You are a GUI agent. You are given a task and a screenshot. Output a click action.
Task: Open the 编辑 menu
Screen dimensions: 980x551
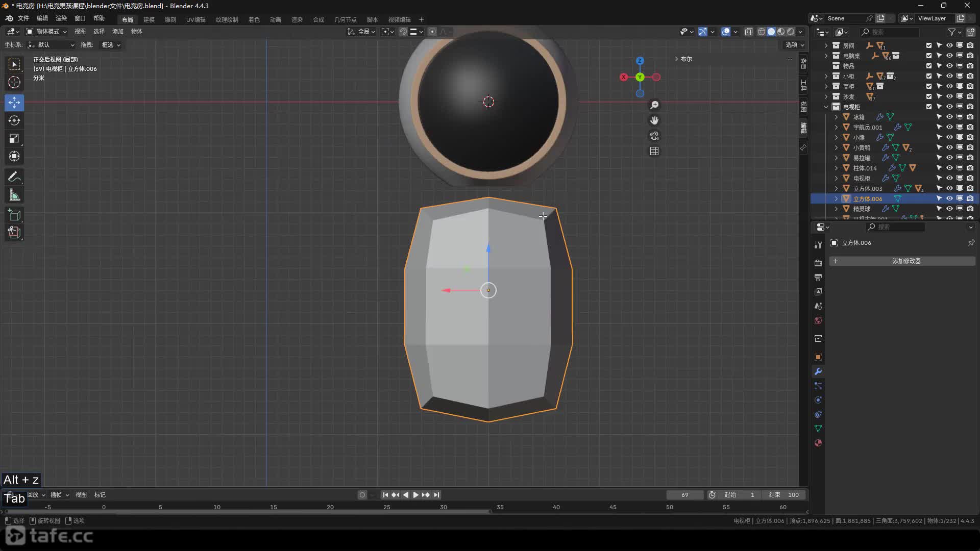coord(42,18)
